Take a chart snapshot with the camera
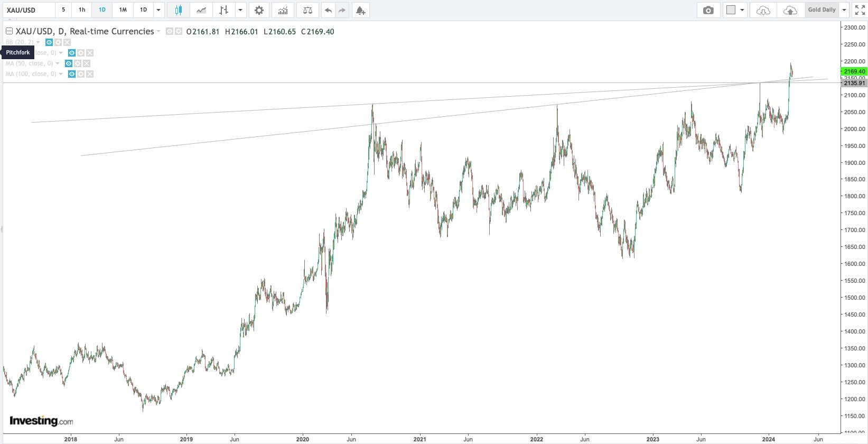The width and height of the screenshot is (868, 444). [708, 10]
